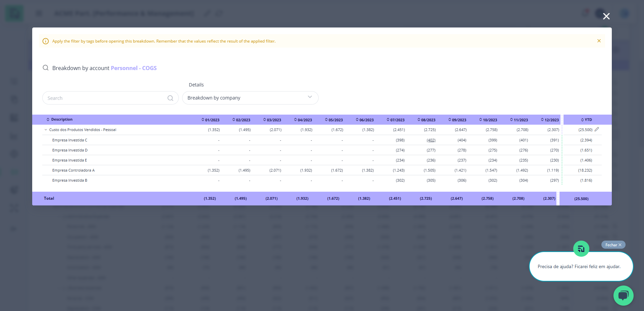
Task: Sort by the 02/2023 column
Action: (241, 120)
